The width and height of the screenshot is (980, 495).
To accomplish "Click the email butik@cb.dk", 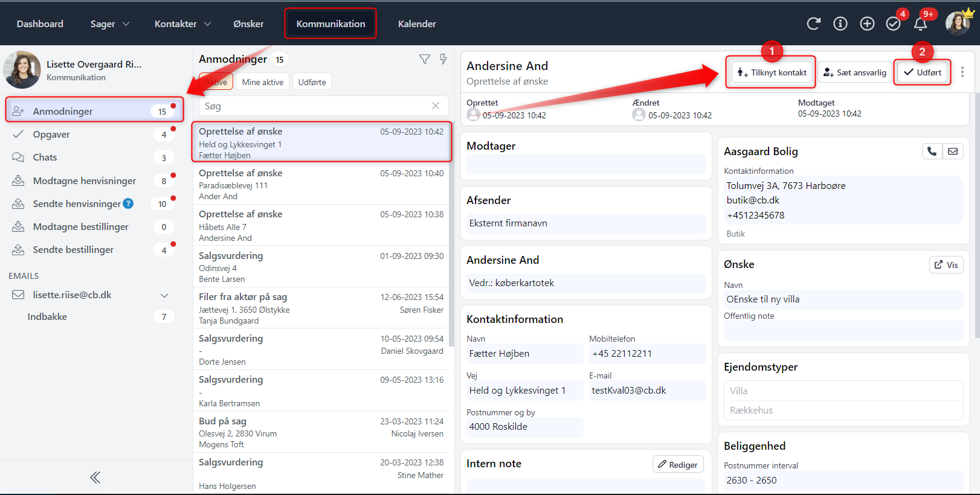I will 753,200.
